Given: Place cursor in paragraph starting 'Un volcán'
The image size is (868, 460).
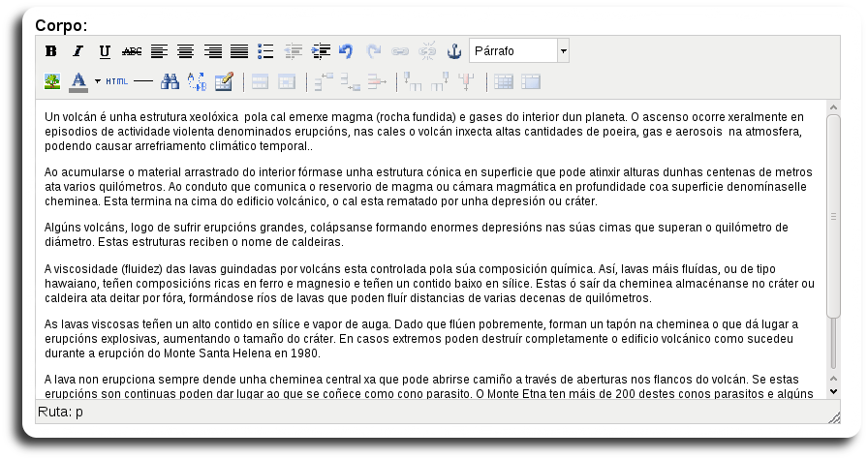Looking at the screenshot, I should pyautogui.click(x=424, y=132).
